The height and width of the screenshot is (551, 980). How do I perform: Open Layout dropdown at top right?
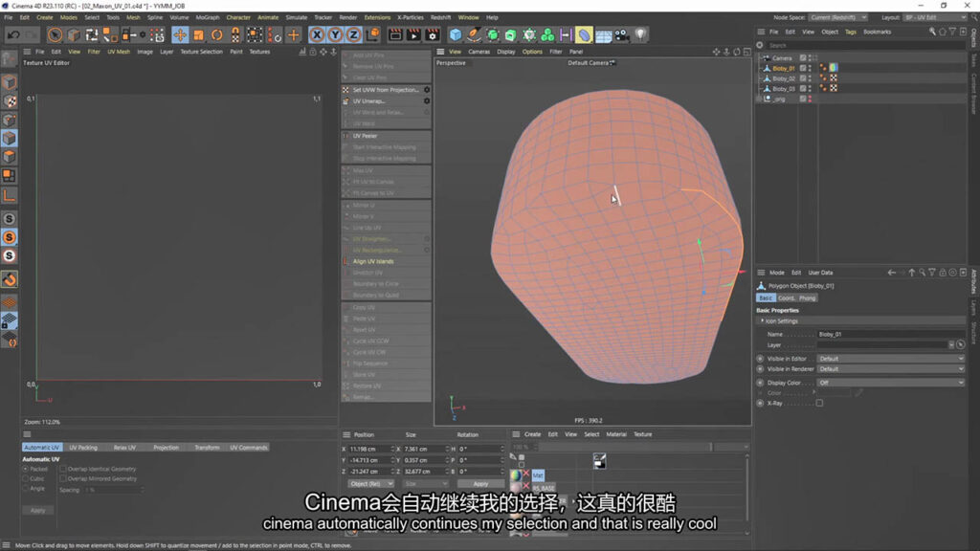point(934,17)
